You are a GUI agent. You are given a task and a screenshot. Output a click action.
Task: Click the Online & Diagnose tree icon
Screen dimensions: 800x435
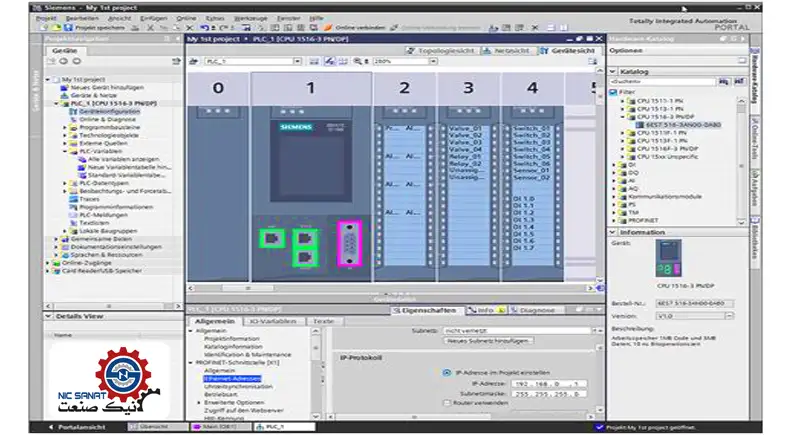coord(73,119)
